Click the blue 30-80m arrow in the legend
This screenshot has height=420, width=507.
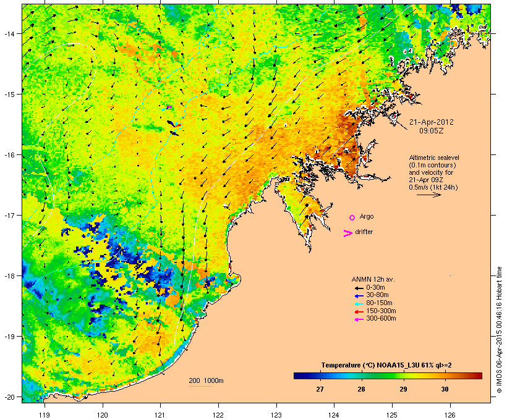pos(359,296)
